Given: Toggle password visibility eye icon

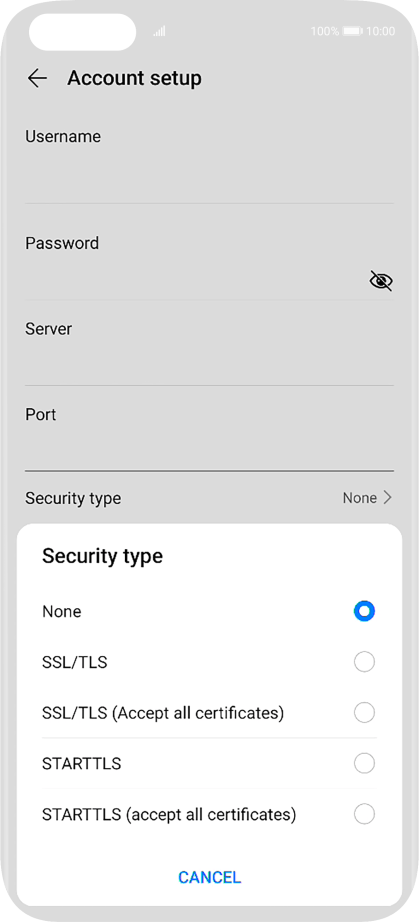Looking at the screenshot, I should [x=381, y=280].
